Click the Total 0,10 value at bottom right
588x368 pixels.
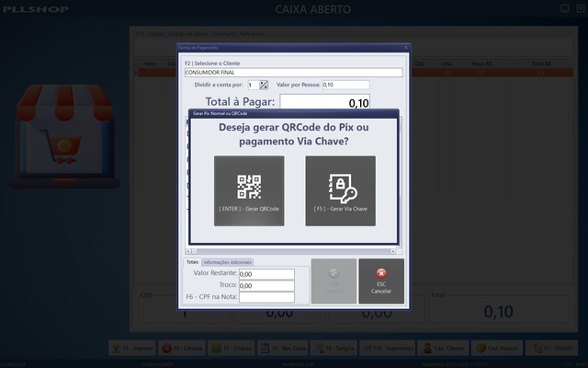498,312
